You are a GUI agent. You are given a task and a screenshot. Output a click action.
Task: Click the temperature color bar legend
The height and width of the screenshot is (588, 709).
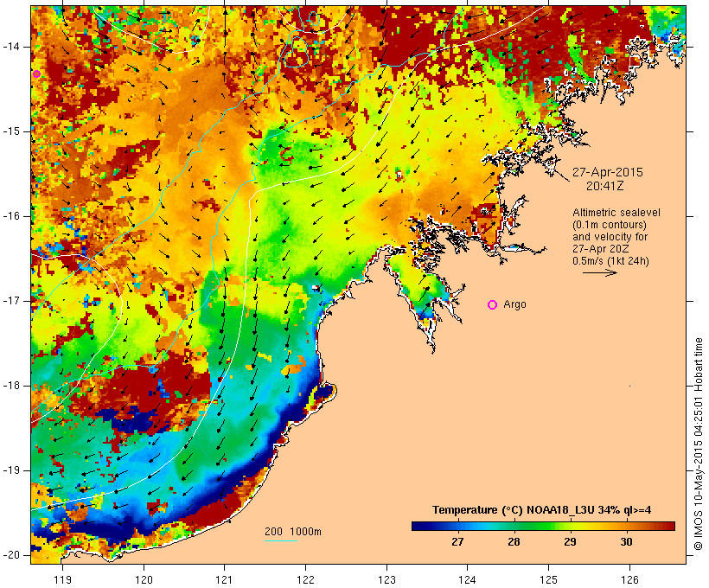point(543,526)
